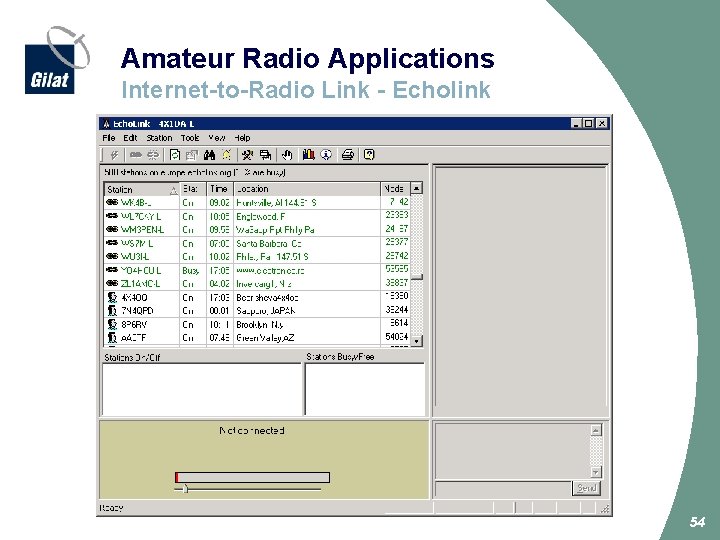Click the circled info toolbar icon

(326, 155)
